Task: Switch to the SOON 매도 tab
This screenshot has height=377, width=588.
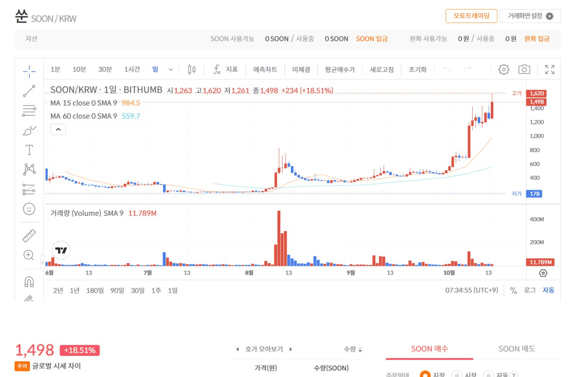Action: pyautogui.click(x=516, y=349)
